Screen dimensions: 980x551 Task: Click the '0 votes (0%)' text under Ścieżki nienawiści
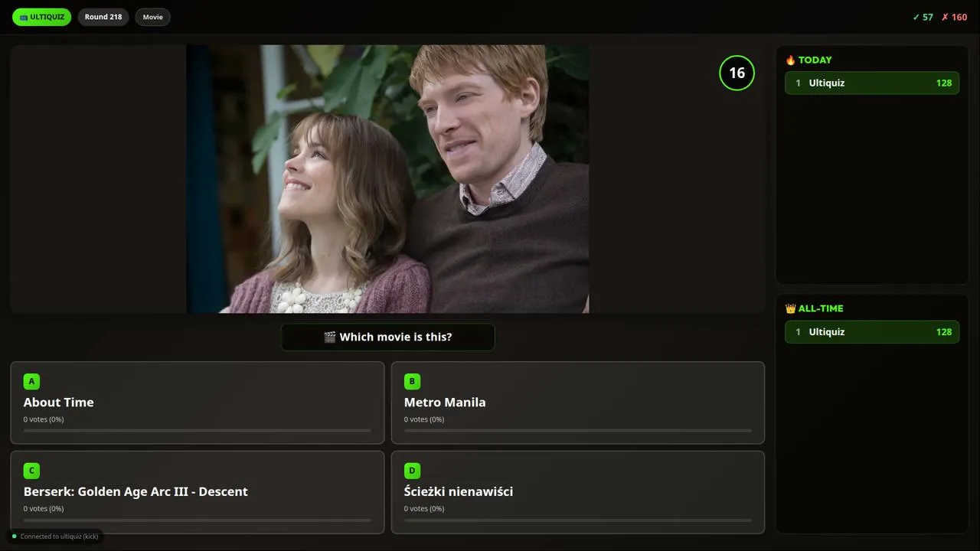tap(424, 509)
